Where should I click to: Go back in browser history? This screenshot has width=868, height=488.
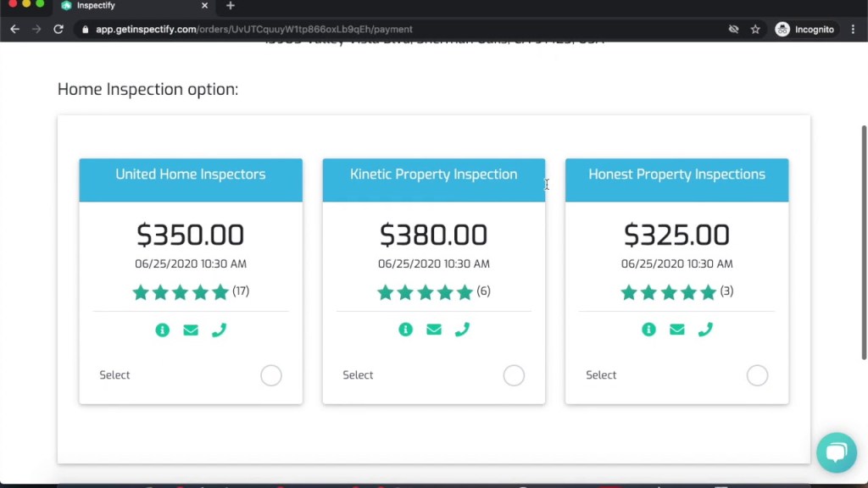(x=15, y=30)
